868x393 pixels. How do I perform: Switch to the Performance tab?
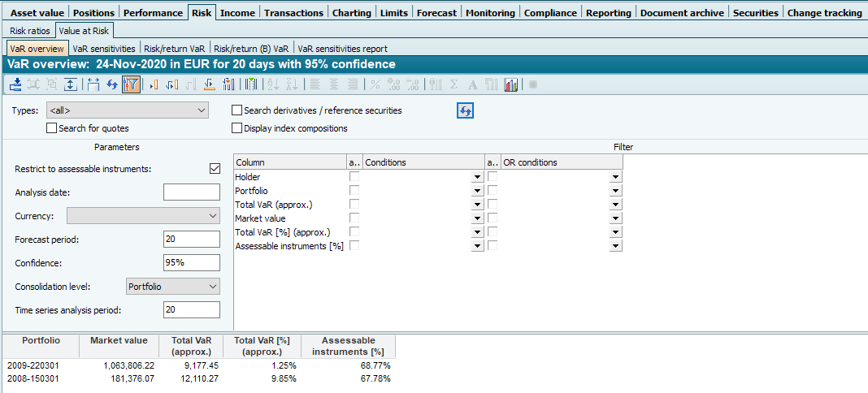pyautogui.click(x=153, y=13)
